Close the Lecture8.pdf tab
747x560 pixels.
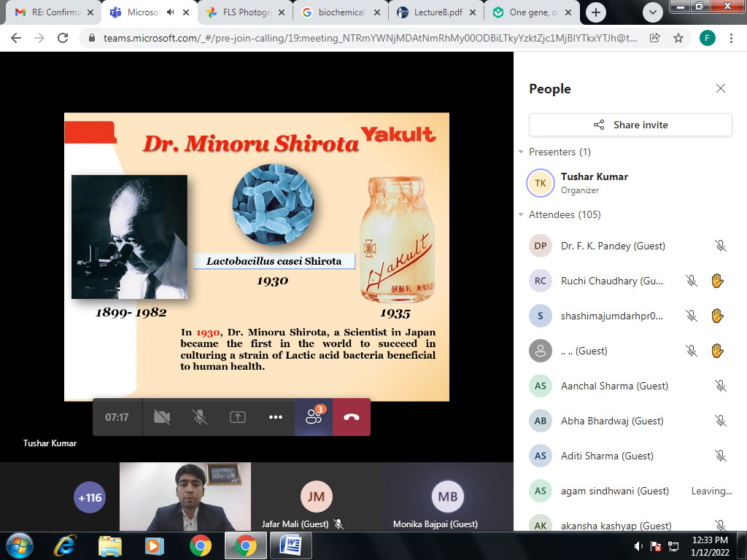click(x=473, y=12)
